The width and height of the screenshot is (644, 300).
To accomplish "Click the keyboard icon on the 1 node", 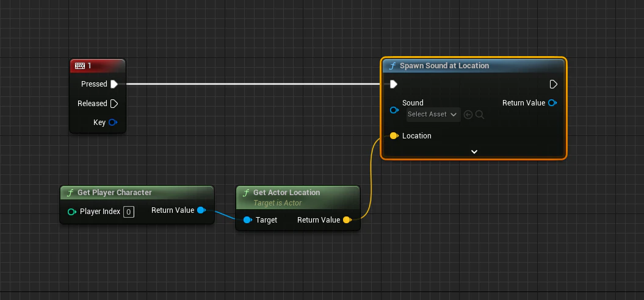I will [x=80, y=66].
